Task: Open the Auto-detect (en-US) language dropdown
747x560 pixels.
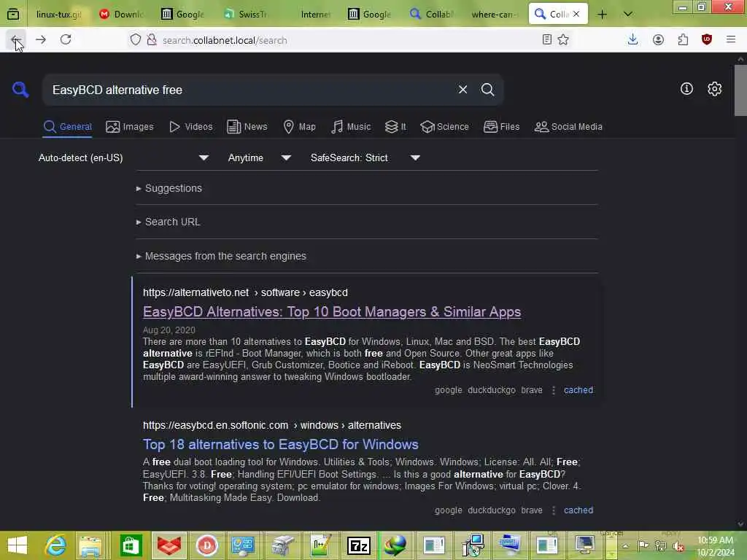Action: coord(123,157)
